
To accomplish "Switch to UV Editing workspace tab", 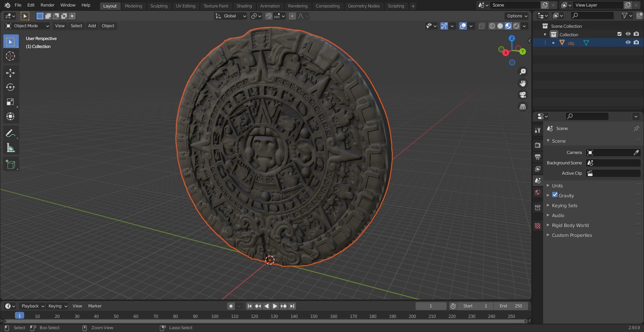I will point(185,6).
